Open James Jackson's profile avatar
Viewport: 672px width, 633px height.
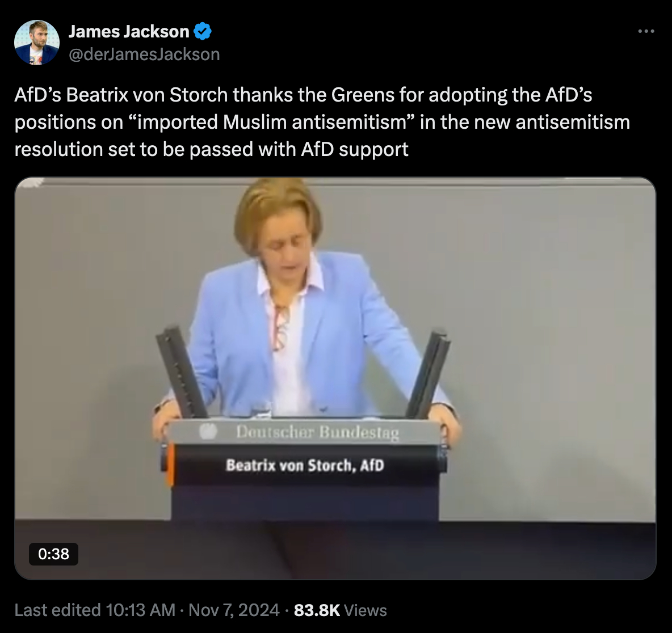click(x=36, y=42)
